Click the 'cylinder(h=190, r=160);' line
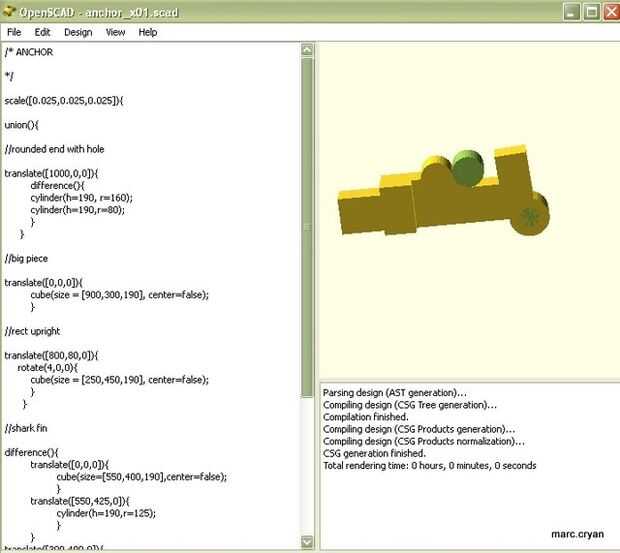Image resolution: width=620 pixels, height=553 pixels. [x=81, y=198]
